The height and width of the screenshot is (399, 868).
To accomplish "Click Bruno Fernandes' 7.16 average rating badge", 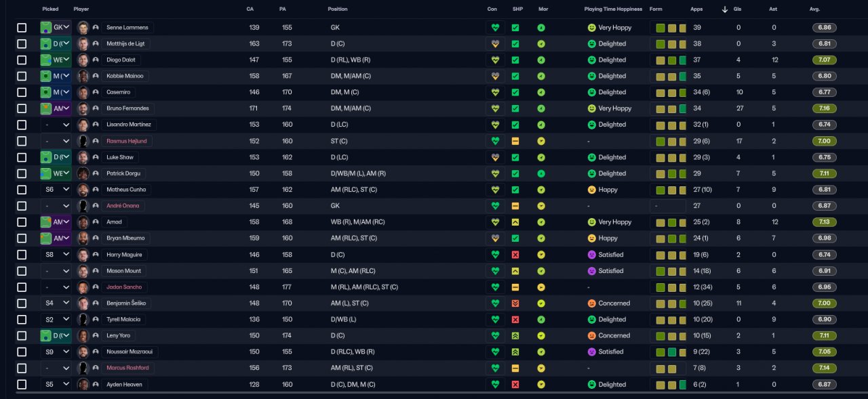I will [824, 109].
